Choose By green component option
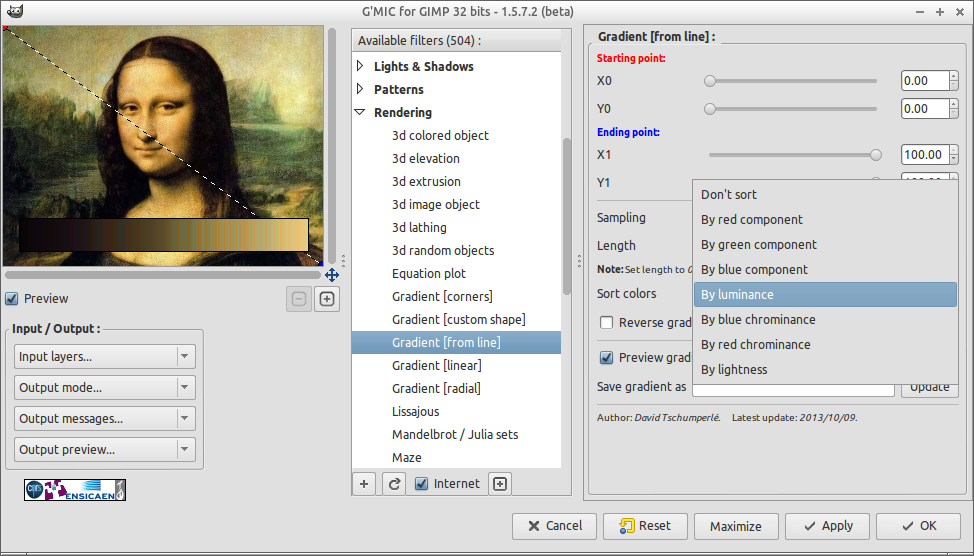Image resolution: width=974 pixels, height=556 pixels. tap(826, 245)
